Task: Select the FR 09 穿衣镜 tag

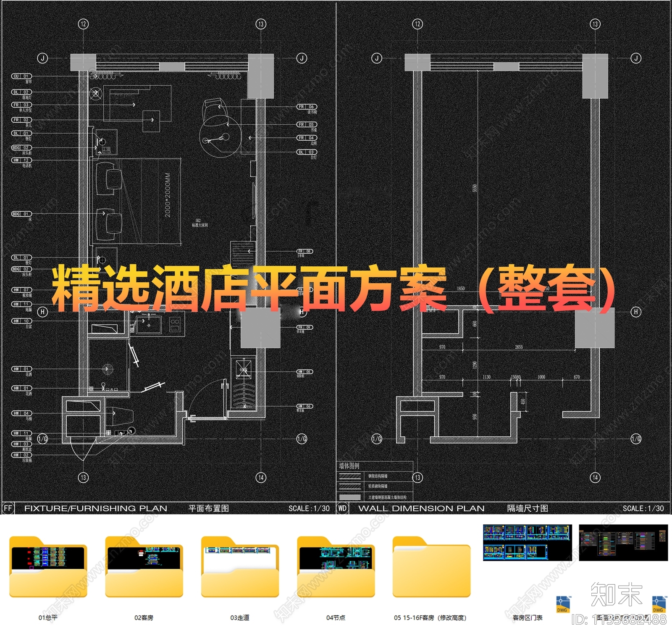Action: pos(305,327)
